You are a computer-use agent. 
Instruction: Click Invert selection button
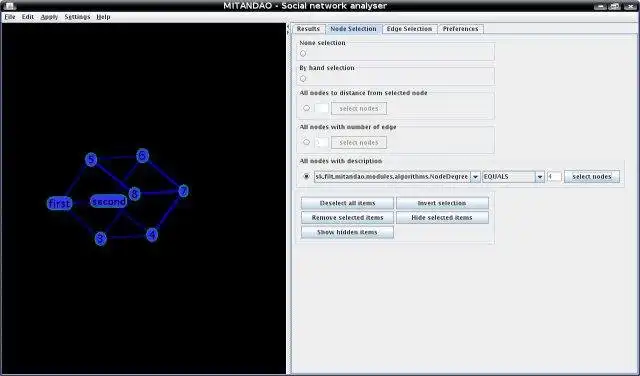tap(442, 203)
